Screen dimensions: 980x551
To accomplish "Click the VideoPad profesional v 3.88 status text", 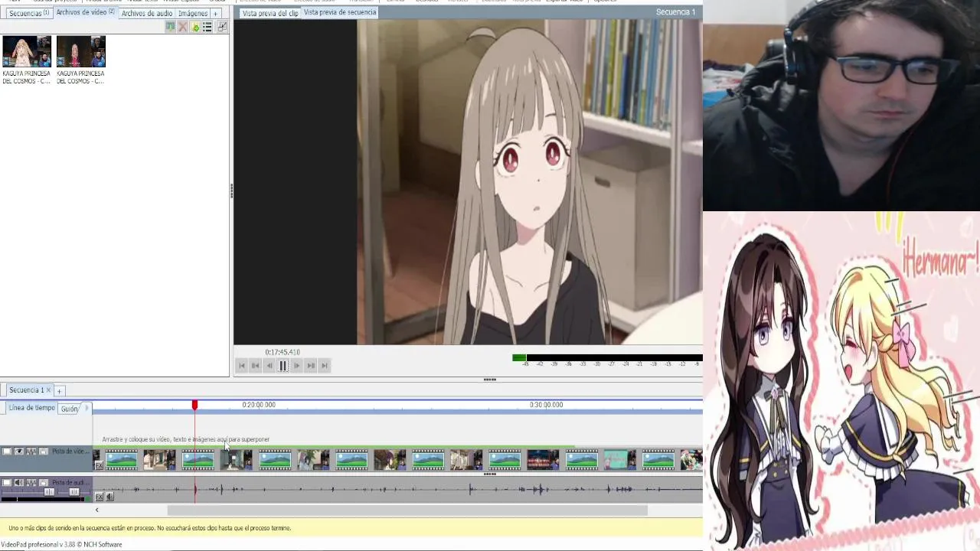I will [x=61, y=545].
